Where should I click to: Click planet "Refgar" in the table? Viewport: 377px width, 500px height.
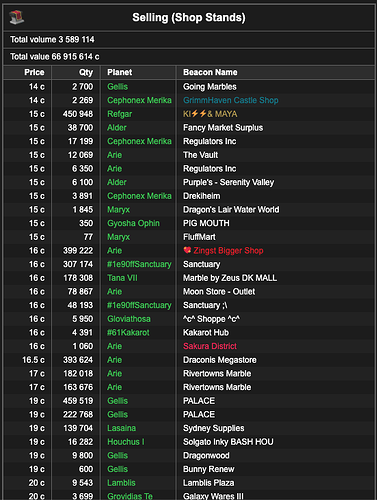point(120,114)
